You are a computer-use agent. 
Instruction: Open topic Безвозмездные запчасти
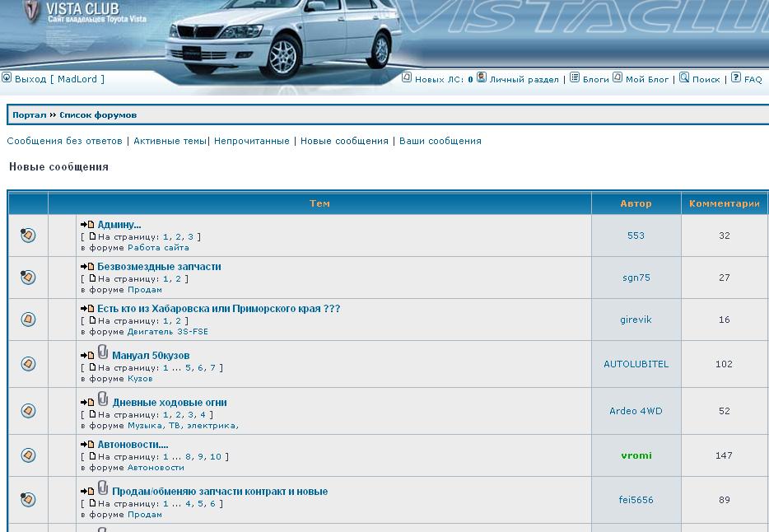[x=159, y=267]
